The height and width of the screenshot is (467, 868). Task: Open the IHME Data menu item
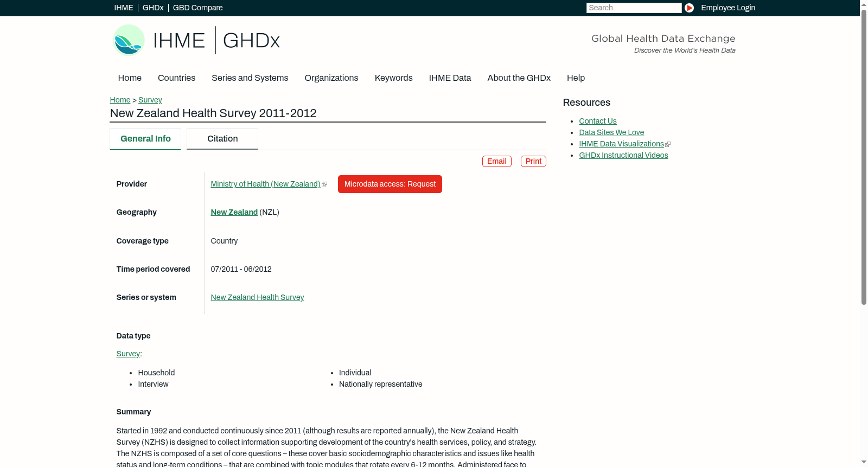pos(450,78)
